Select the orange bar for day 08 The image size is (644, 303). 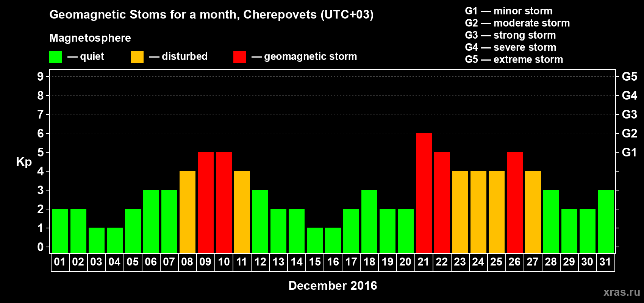tap(188, 212)
